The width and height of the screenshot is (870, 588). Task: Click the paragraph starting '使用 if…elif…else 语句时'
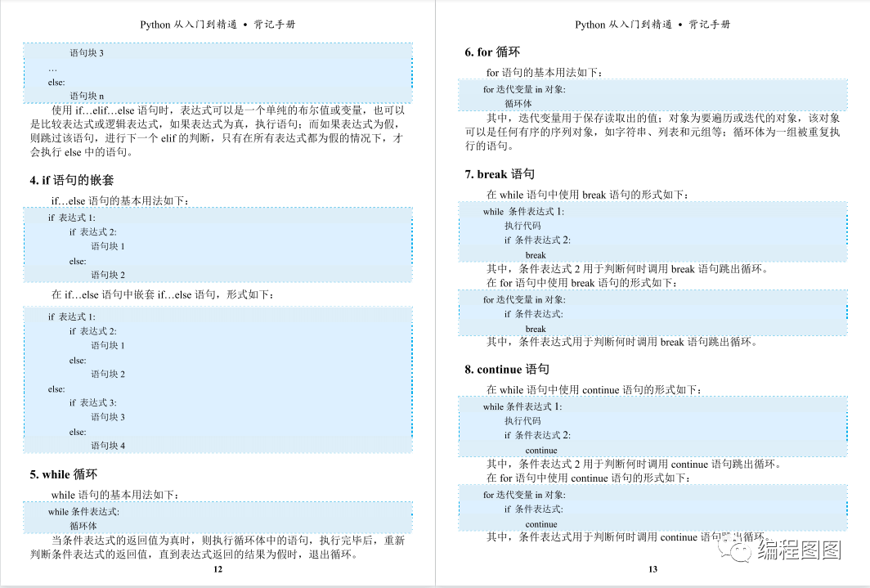pyautogui.click(x=217, y=131)
